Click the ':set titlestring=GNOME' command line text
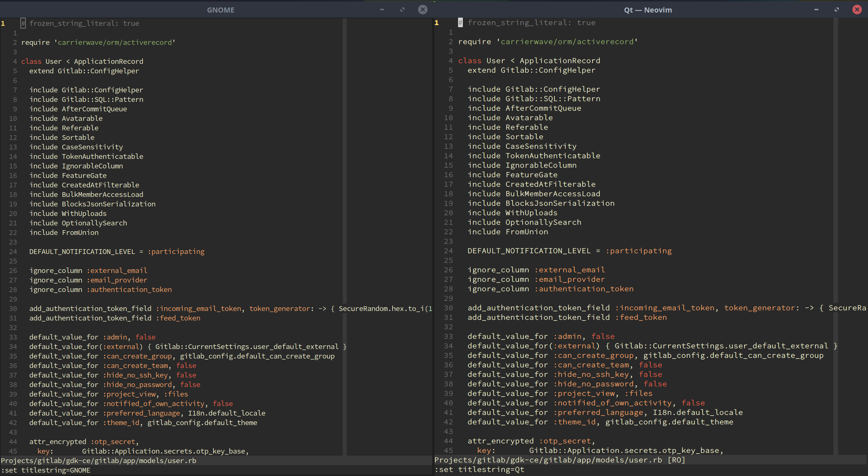The image size is (868, 476). coord(45,470)
